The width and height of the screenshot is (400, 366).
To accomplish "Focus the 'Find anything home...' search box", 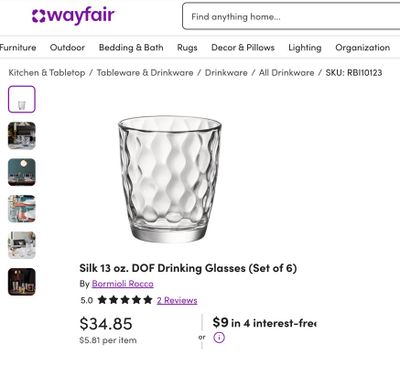I will pyautogui.click(x=291, y=16).
